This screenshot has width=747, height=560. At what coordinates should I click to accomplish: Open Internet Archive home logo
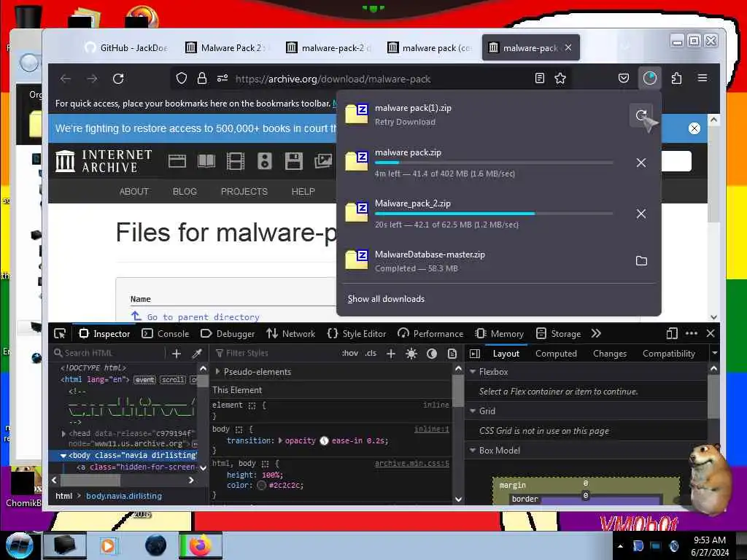104,161
